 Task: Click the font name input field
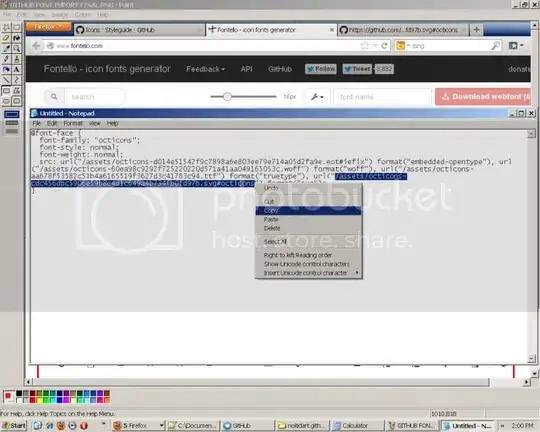tap(382, 97)
